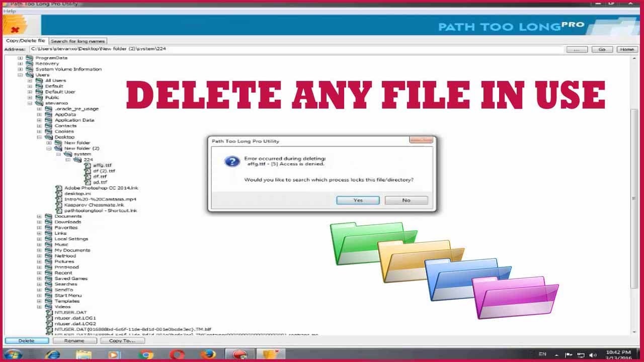Click the Copy To... button
Viewport: 644px width, 362px height.
pos(122,341)
